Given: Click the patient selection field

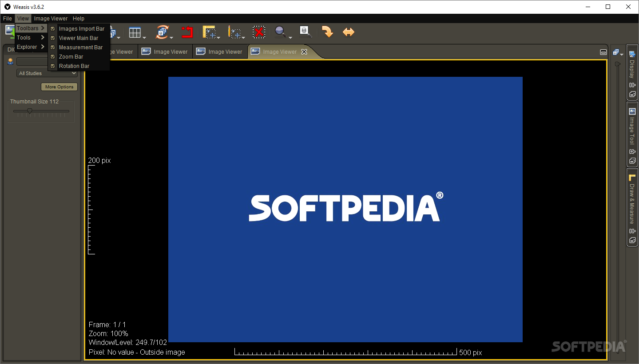Looking at the screenshot, I should click(32, 62).
